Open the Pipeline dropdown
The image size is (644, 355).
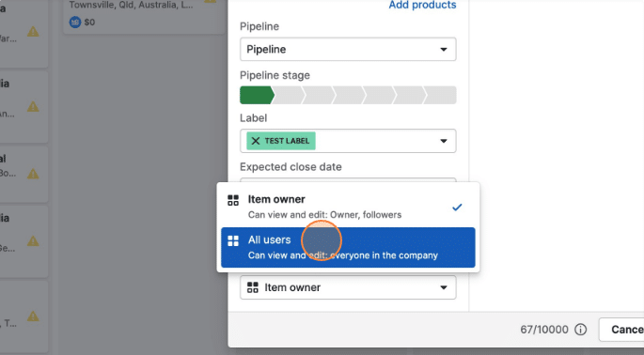coord(348,49)
